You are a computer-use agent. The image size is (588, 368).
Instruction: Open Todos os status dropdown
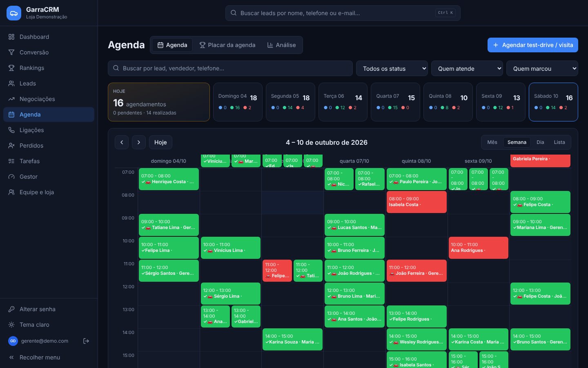[392, 69]
